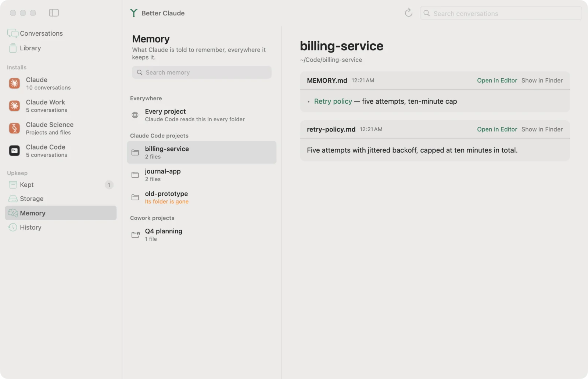Image resolution: width=588 pixels, height=379 pixels.
Task: Click the MEMORY.md 12:21 AM timestamp
Action: pos(363,81)
